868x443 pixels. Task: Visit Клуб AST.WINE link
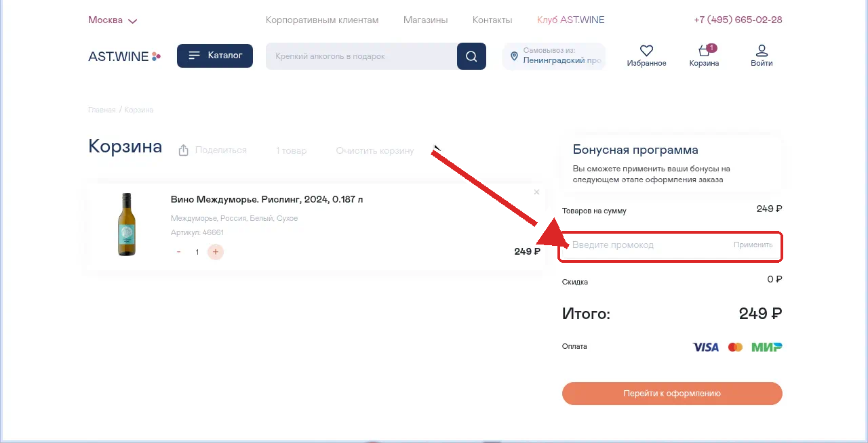pos(571,20)
